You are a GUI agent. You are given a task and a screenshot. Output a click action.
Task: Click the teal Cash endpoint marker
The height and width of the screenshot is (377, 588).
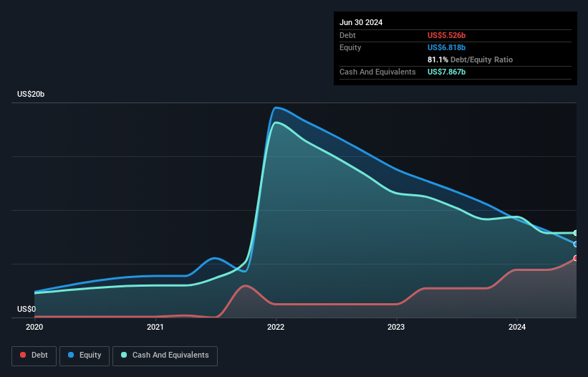[x=576, y=233]
